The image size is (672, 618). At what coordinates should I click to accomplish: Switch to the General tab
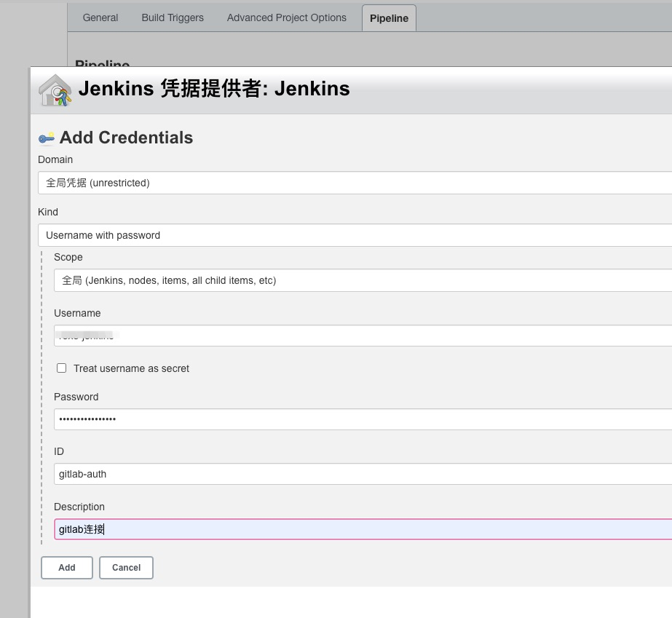coord(100,17)
